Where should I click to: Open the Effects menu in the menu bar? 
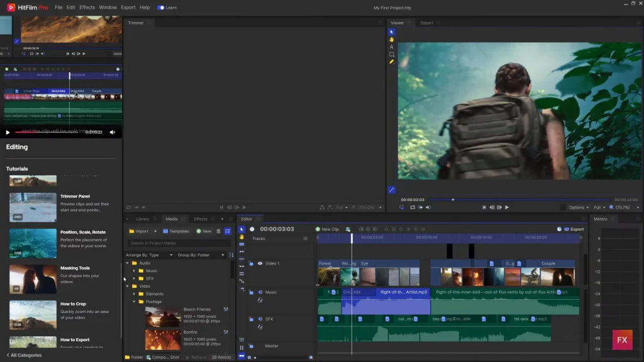click(87, 8)
